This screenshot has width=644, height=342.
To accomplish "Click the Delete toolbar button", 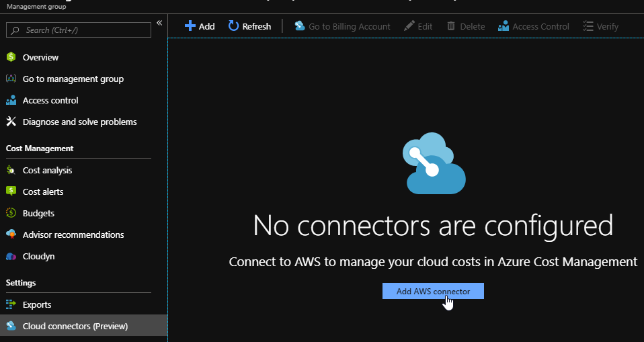I will click(x=465, y=26).
